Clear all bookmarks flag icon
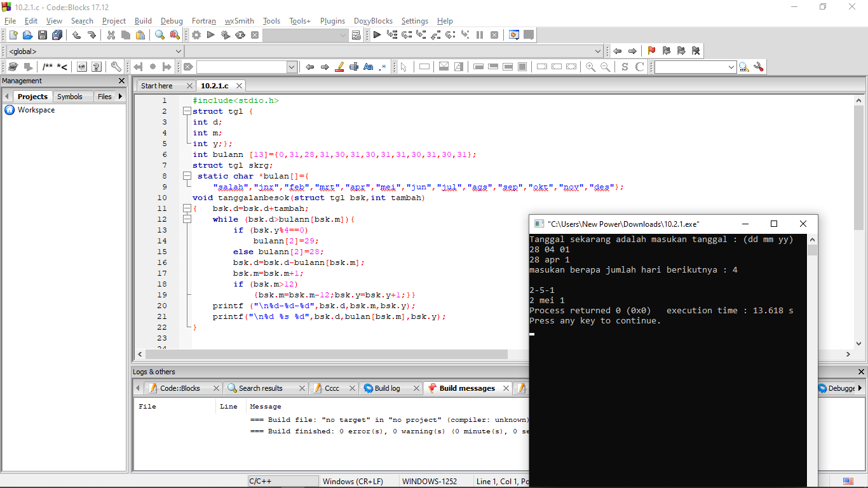This screenshot has width=868, height=488. tap(696, 51)
